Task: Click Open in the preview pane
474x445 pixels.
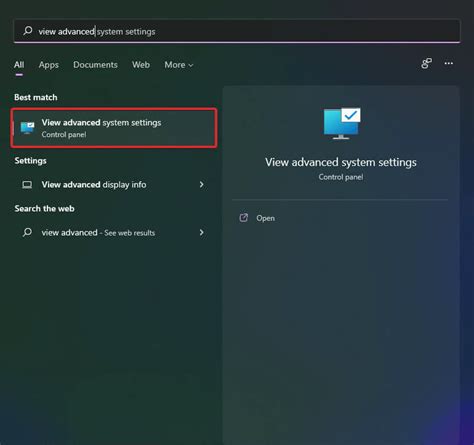Action: (x=265, y=218)
